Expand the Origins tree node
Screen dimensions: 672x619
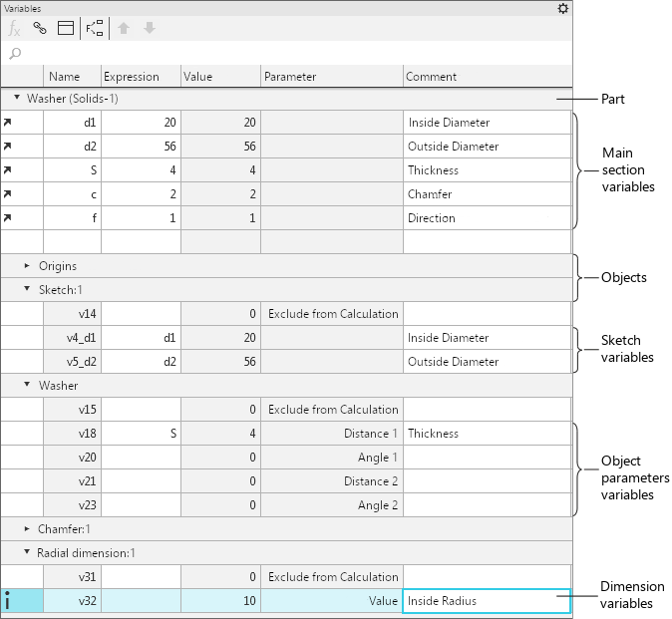[28, 266]
